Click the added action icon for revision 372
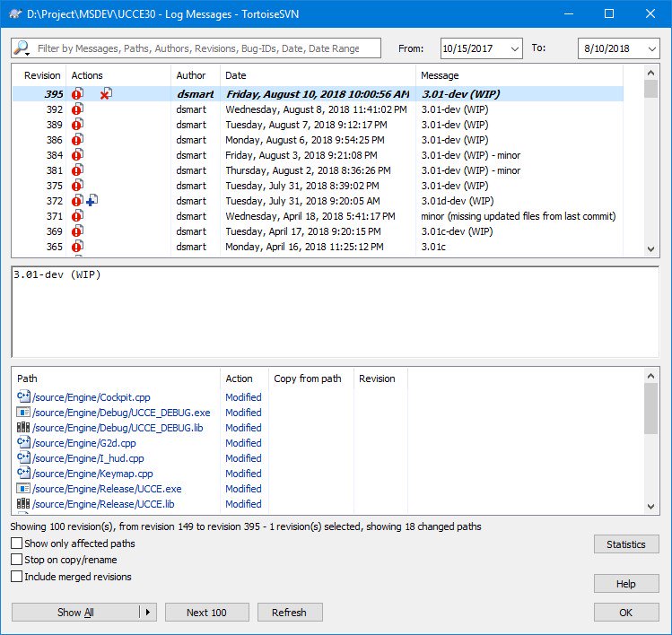This screenshot has width=672, height=635. tap(92, 201)
